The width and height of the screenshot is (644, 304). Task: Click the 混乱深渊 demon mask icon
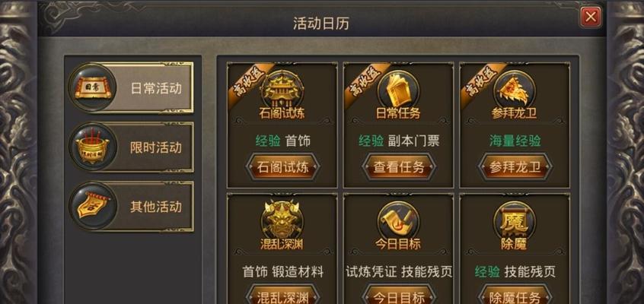(282, 220)
